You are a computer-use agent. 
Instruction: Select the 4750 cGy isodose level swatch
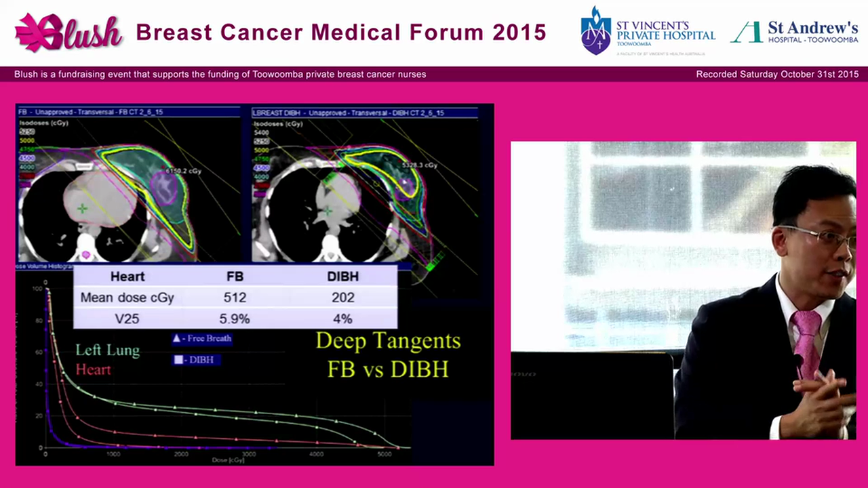pos(26,148)
